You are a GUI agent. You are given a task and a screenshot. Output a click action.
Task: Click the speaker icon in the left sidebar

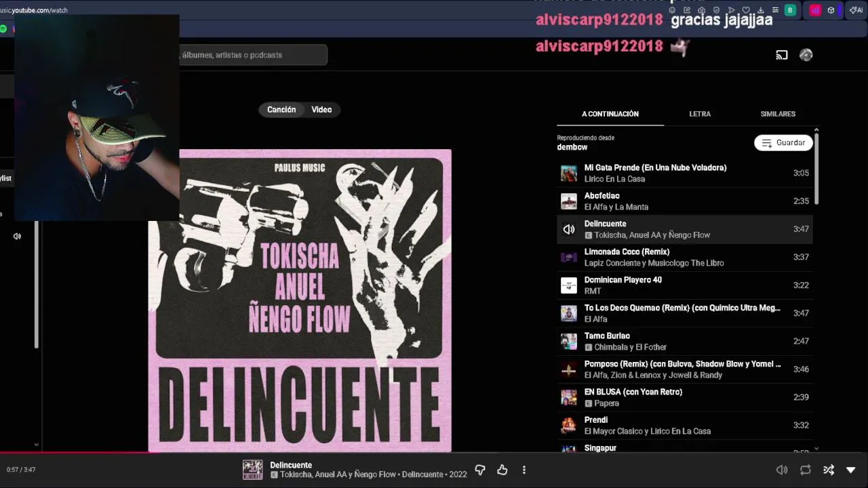(17, 236)
